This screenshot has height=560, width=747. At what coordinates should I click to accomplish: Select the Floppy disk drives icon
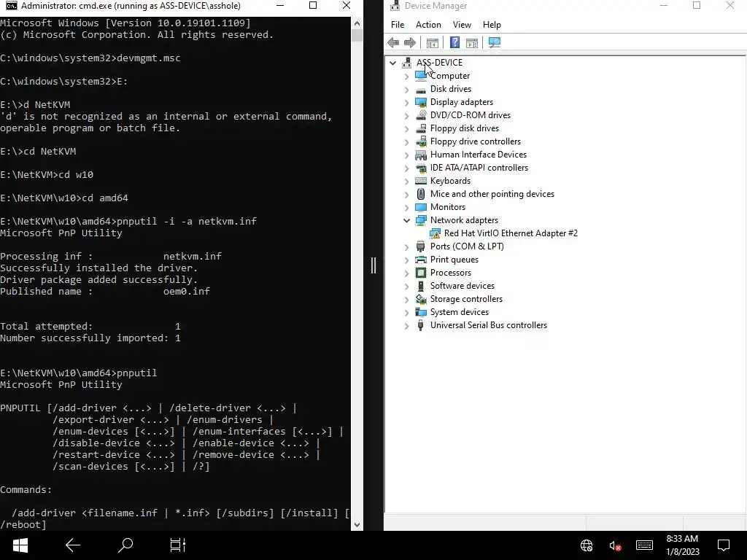pyautogui.click(x=421, y=128)
